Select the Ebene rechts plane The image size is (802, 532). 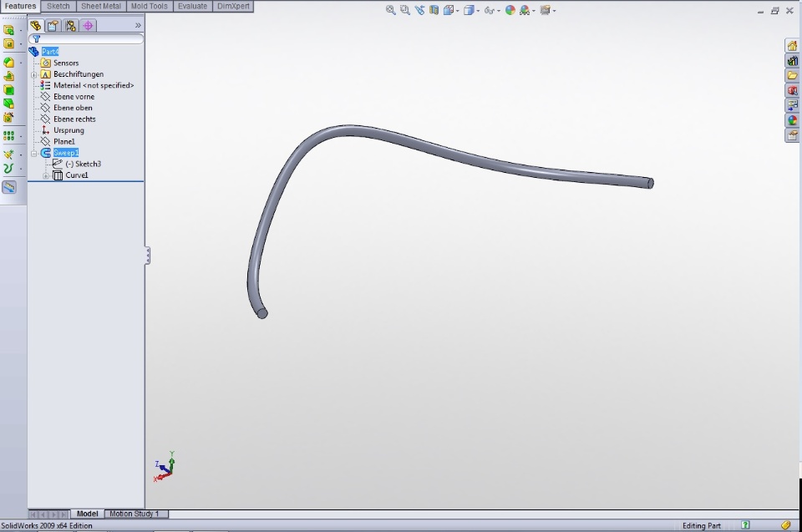[x=74, y=119]
